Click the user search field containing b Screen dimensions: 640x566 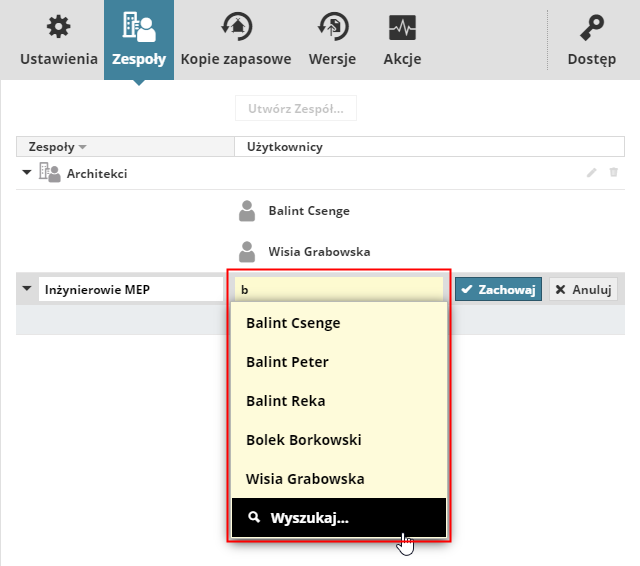[338, 289]
